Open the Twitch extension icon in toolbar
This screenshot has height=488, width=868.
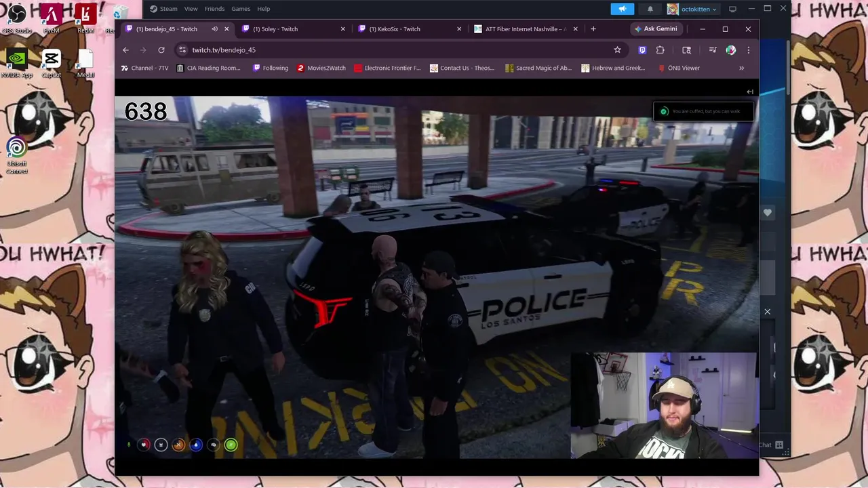(642, 50)
